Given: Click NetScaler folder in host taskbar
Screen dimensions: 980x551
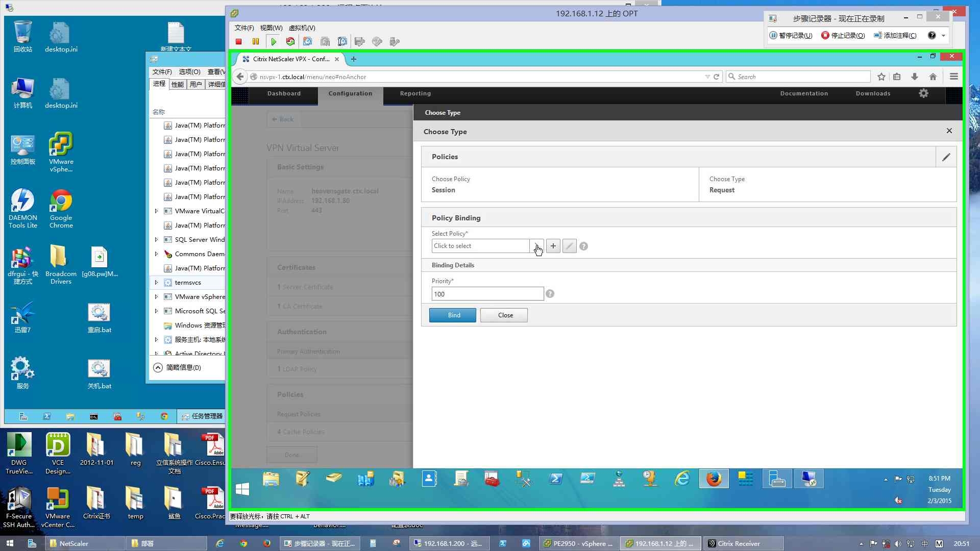Looking at the screenshot, I should [x=85, y=543].
